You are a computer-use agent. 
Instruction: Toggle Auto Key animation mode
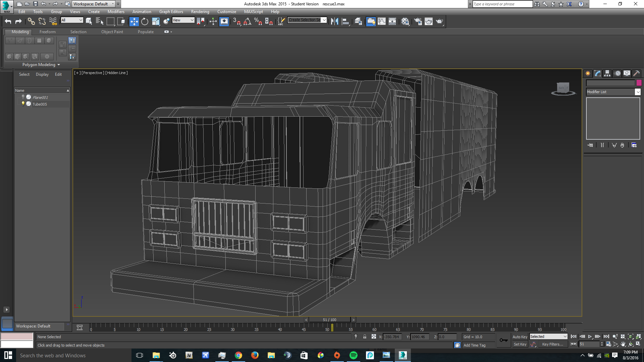(520, 337)
